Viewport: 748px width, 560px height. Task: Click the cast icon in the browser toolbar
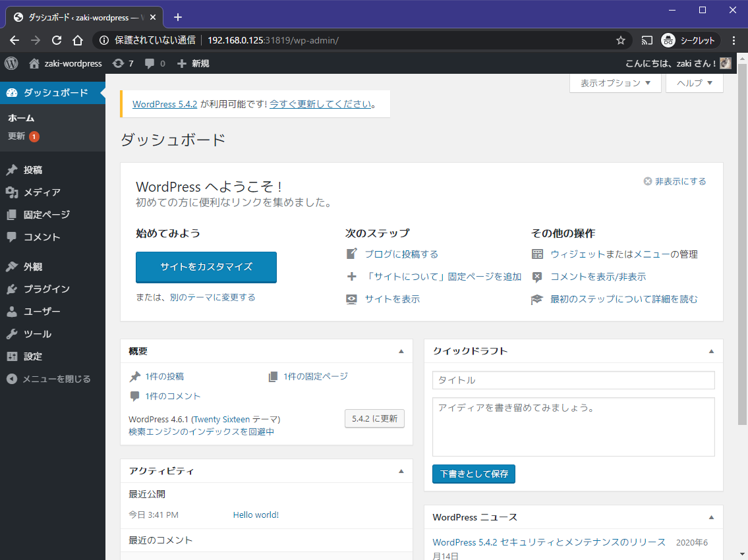(x=647, y=41)
